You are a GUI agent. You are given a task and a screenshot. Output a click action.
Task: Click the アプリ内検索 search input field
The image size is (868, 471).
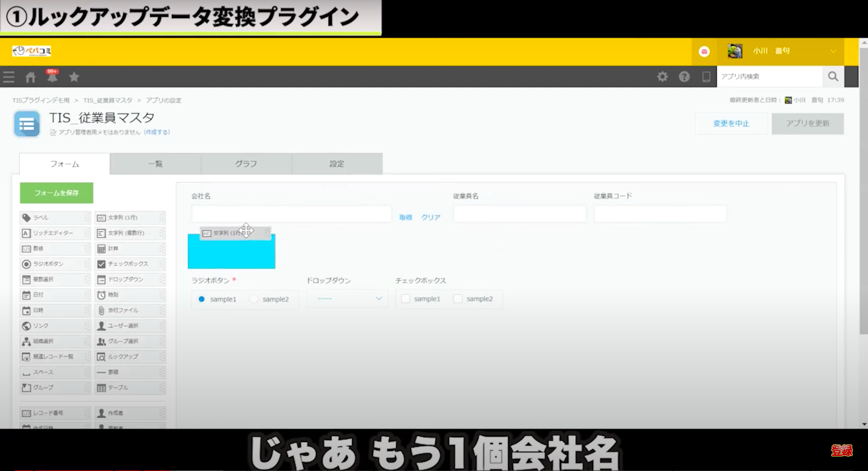(769, 77)
